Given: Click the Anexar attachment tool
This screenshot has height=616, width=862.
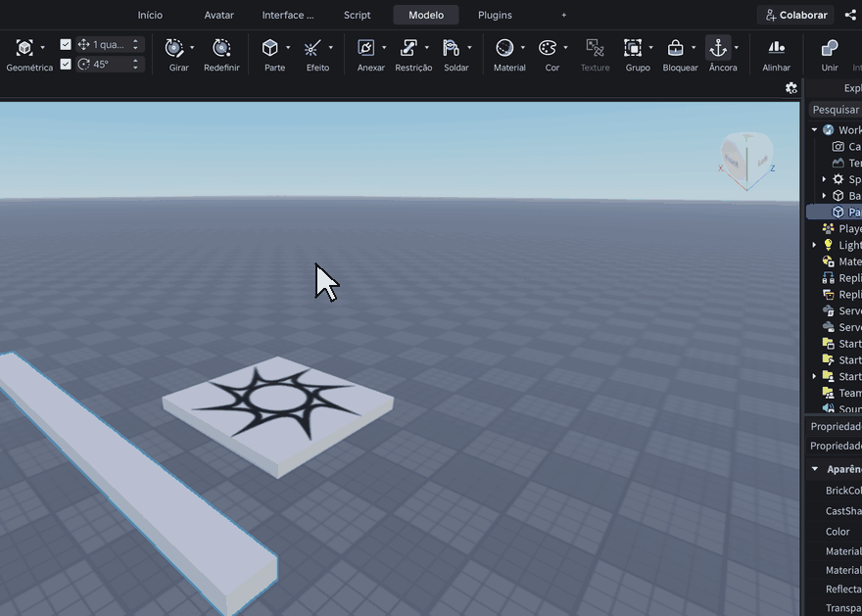Looking at the screenshot, I should (x=366, y=48).
